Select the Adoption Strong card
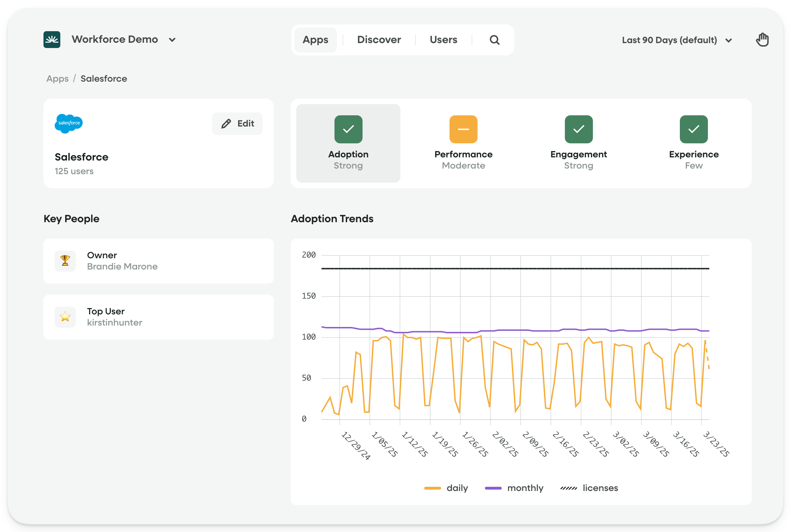This screenshot has height=532, width=791. [348, 143]
